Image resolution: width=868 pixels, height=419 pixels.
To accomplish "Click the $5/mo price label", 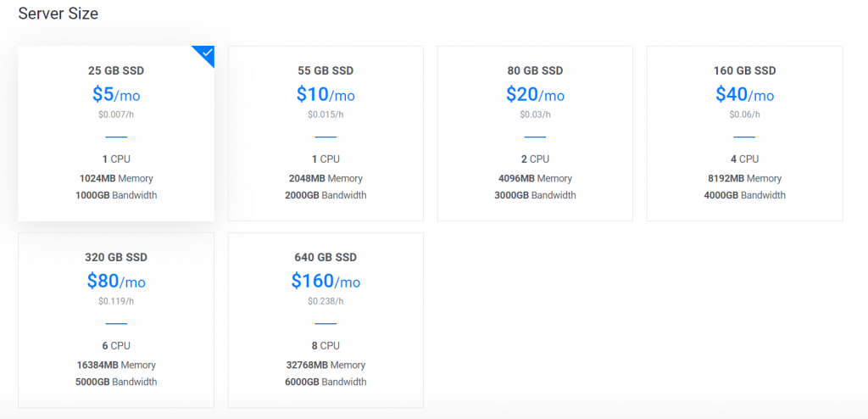I will pos(116,95).
